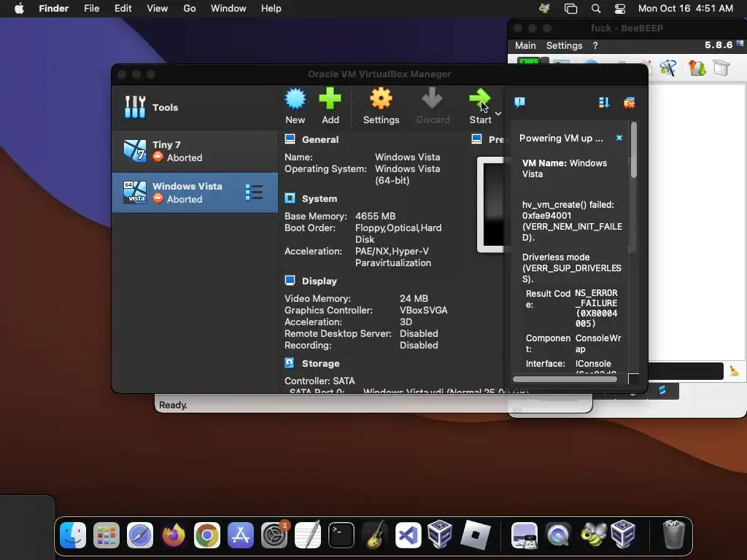
Task: Open Finder from the Dock
Action: pyautogui.click(x=72, y=535)
